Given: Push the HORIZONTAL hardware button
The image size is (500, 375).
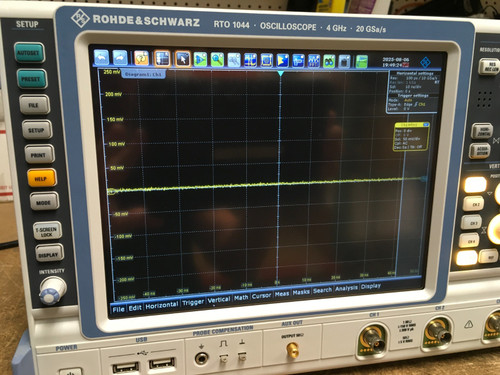Looking at the screenshot, I should point(481,131).
